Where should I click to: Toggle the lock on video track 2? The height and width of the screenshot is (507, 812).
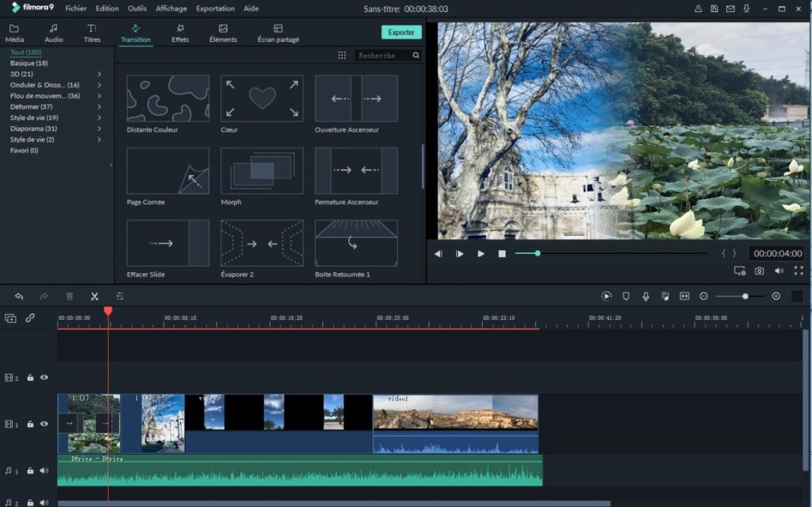pos(30,378)
